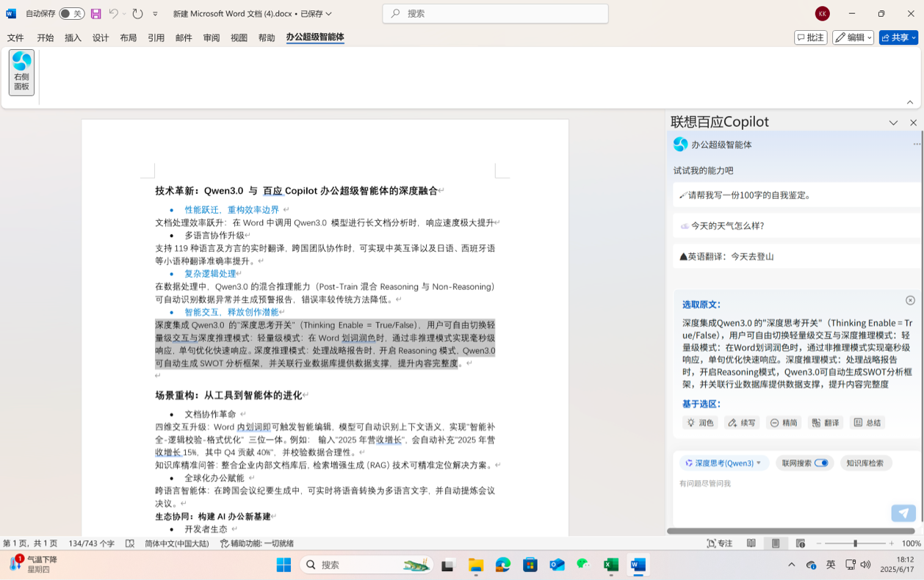Click the spelling check icon in status bar
Image resolution: width=924 pixels, height=580 pixels.
130,543
